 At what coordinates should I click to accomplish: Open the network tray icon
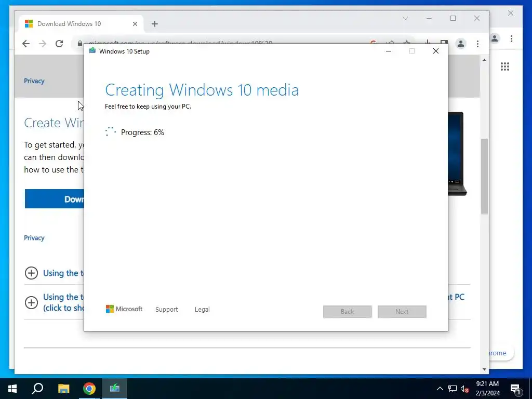click(453, 389)
